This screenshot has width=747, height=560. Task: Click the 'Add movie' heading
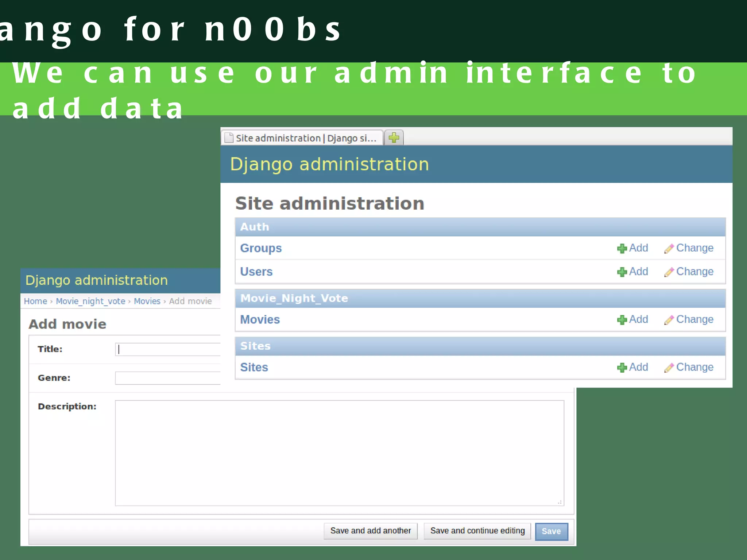click(x=67, y=324)
